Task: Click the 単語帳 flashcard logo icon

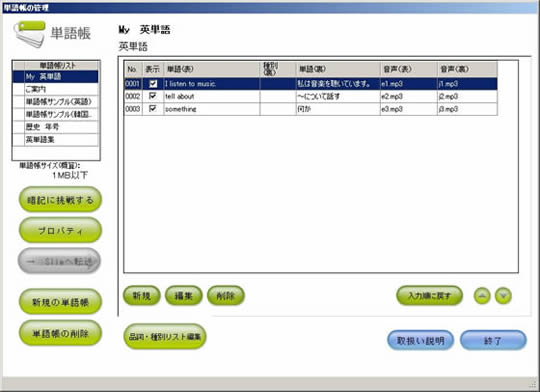Action: click(x=30, y=34)
